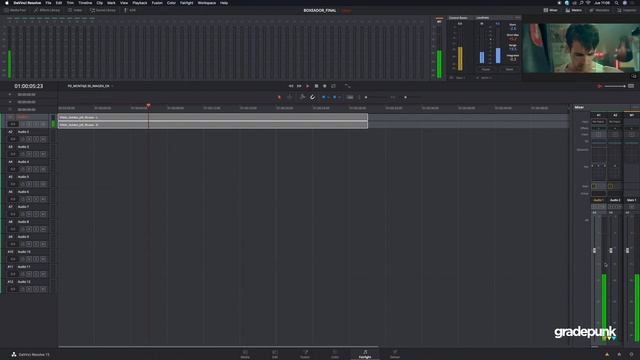Arm the Audio 4 track for recording
640x360 pixels.
pos(29,169)
